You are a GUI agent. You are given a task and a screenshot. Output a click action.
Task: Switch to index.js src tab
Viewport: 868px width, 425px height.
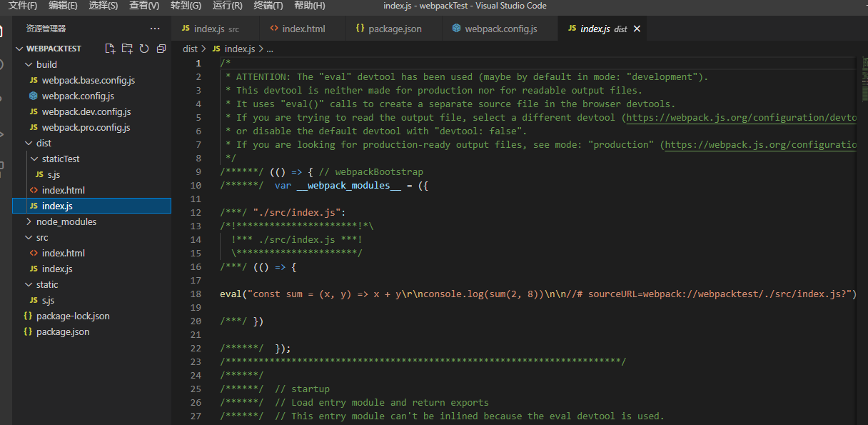pos(215,29)
